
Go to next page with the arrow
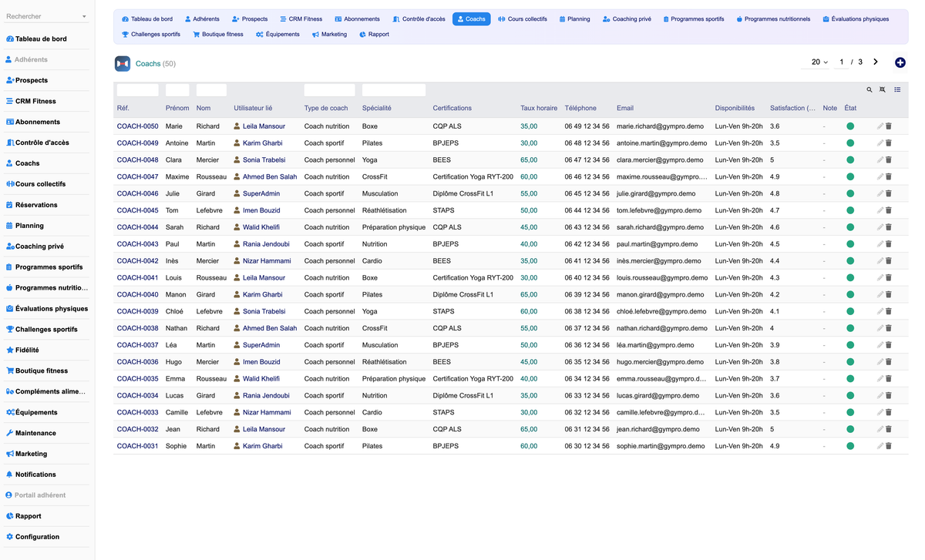(x=876, y=62)
